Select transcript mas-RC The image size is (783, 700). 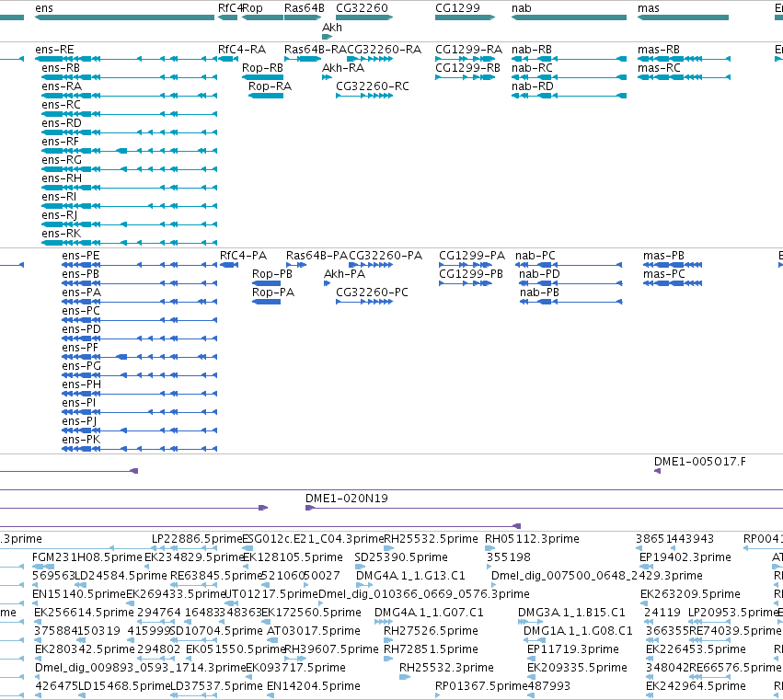coord(685,77)
